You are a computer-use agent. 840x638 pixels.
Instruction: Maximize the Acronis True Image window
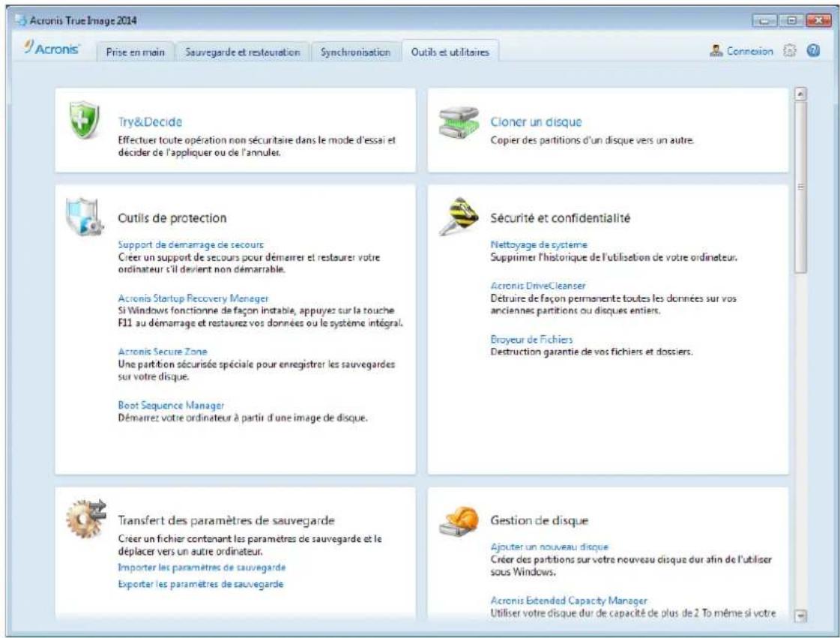[x=791, y=21]
